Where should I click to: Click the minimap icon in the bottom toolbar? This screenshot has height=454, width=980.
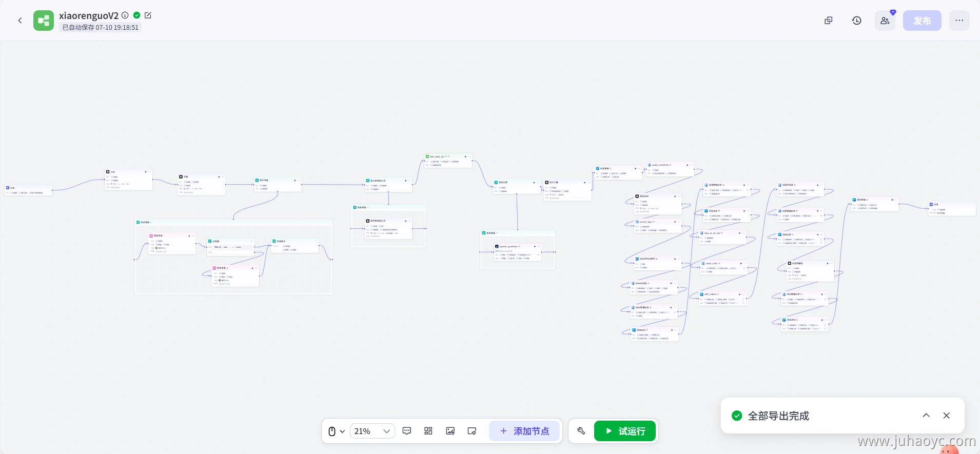pos(472,431)
